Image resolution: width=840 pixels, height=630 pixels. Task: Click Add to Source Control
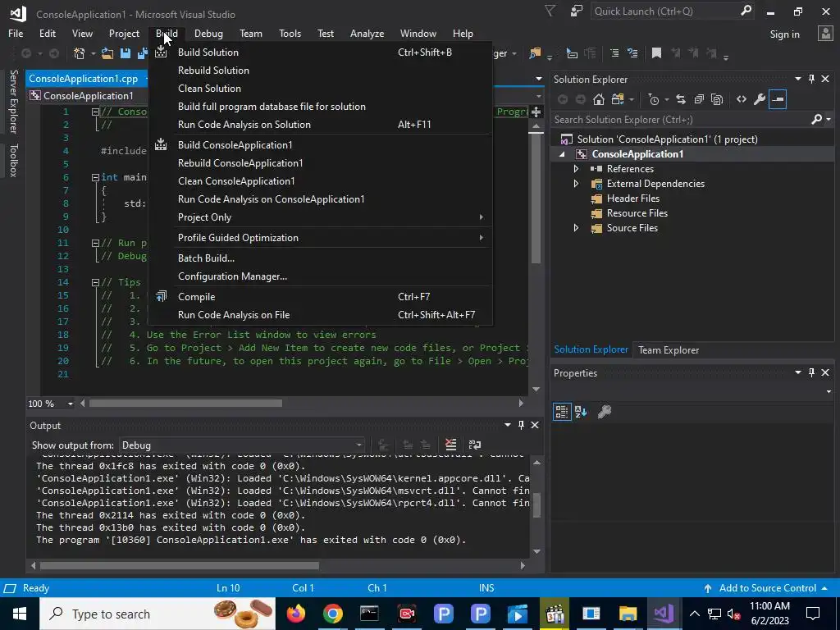pyautogui.click(x=767, y=588)
